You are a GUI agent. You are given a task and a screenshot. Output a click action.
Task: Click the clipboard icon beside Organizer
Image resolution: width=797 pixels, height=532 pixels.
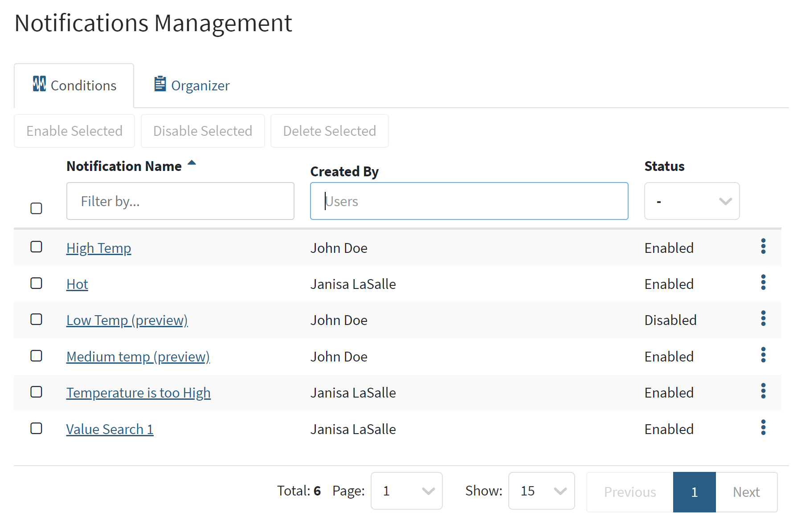(x=160, y=84)
